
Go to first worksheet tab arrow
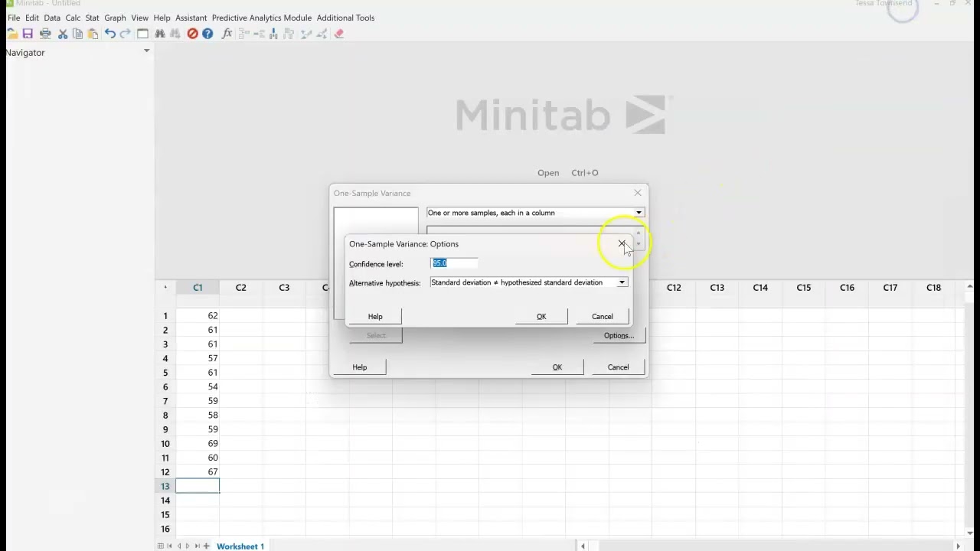(170, 546)
